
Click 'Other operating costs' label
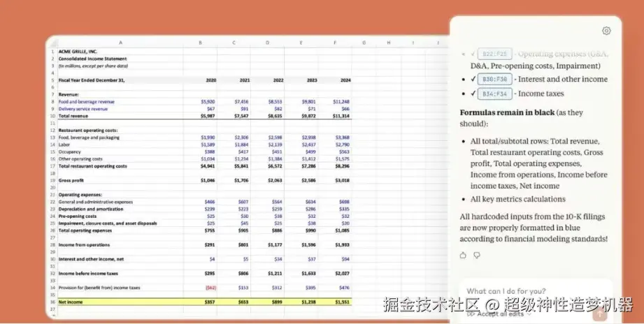80,159
